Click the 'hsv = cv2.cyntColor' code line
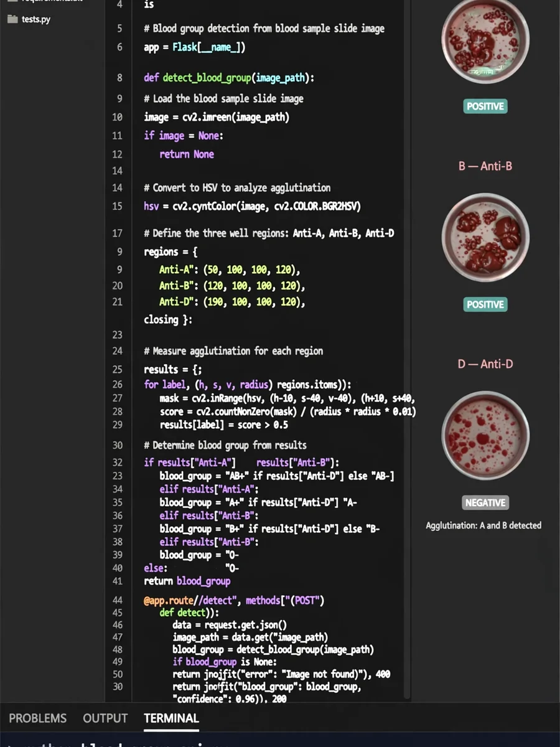The image size is (560, 747). coord(252,206)
